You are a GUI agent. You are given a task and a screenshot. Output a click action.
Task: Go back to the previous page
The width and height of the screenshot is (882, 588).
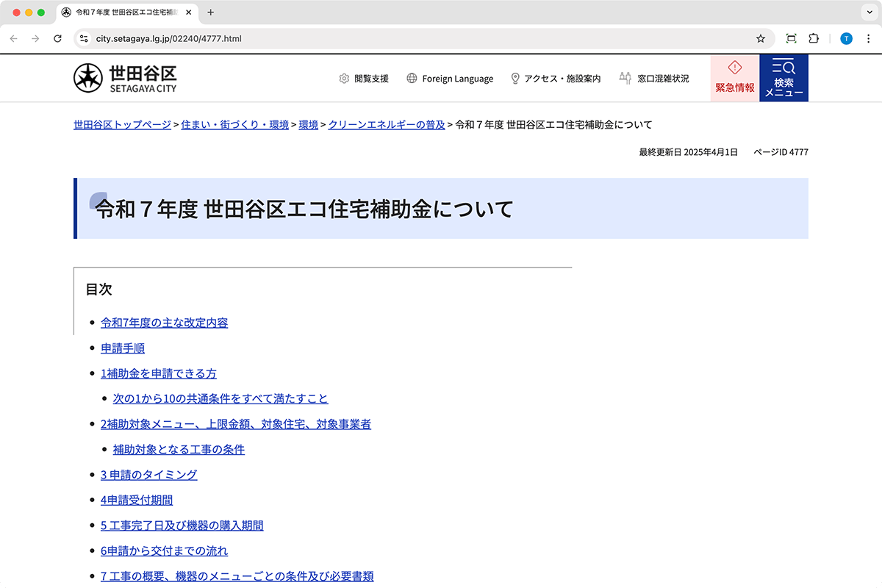[13, 38]
